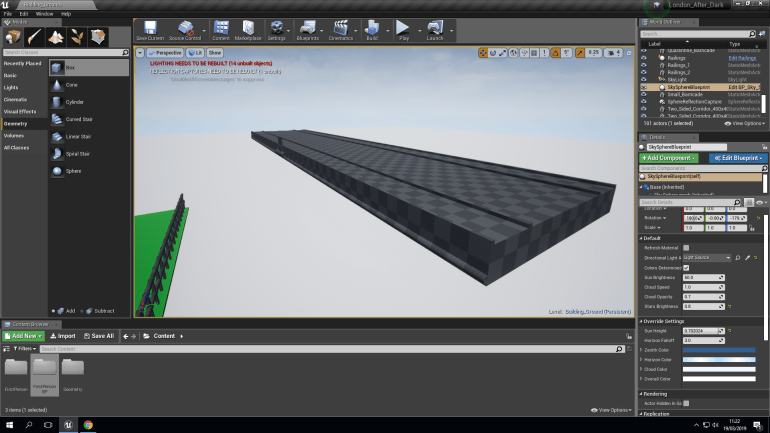Viewport: 770px width, 433px height.
Task: Select the Visual Effects category
Action: point(25,112)
